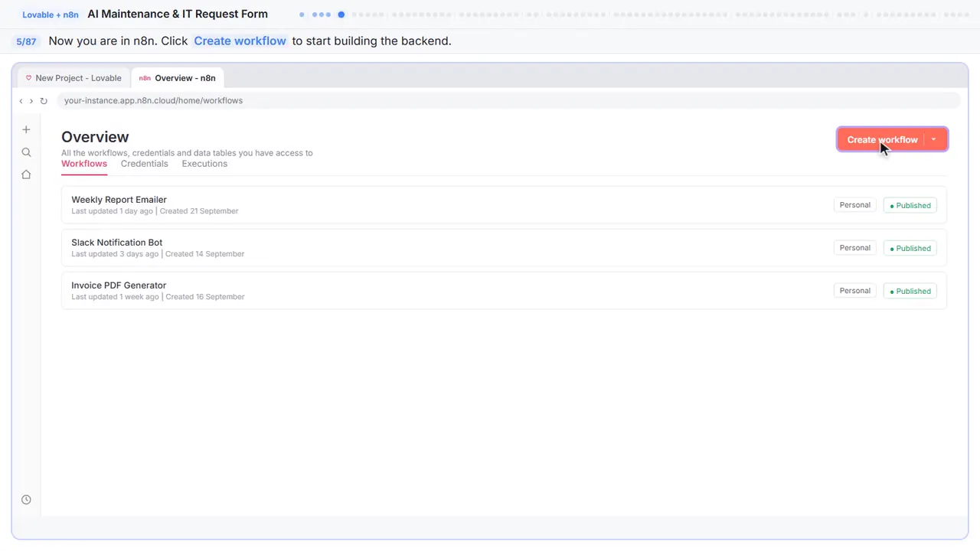Click 'Last updated 1 day ago' text

click(112, 211)
